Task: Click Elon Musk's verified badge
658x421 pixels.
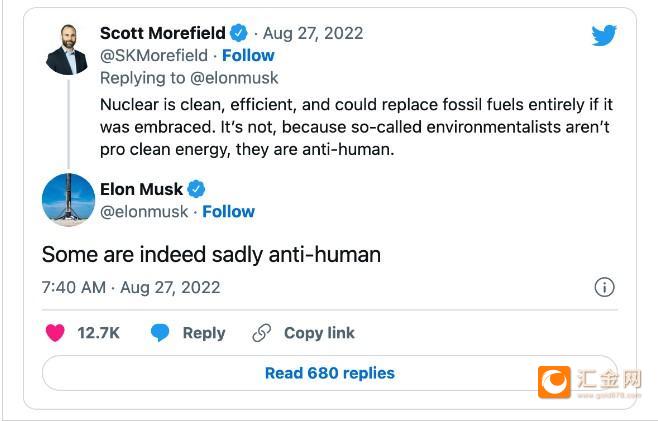Action: coord(197,189)
